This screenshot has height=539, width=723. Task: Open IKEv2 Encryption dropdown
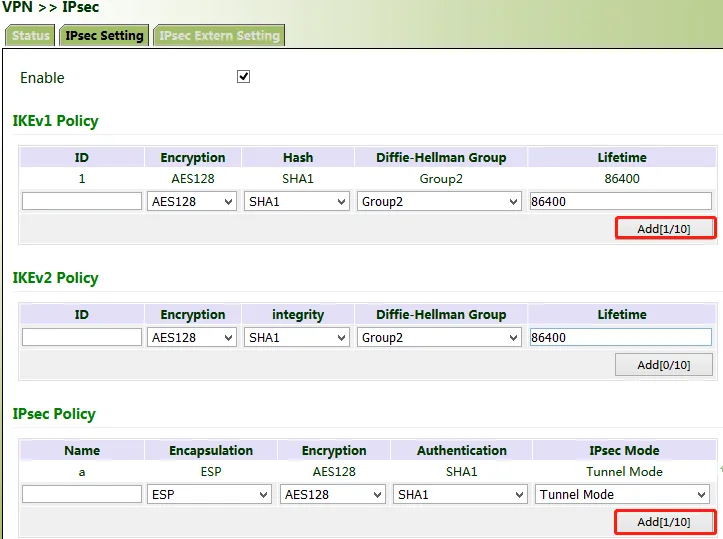[192, 338]
